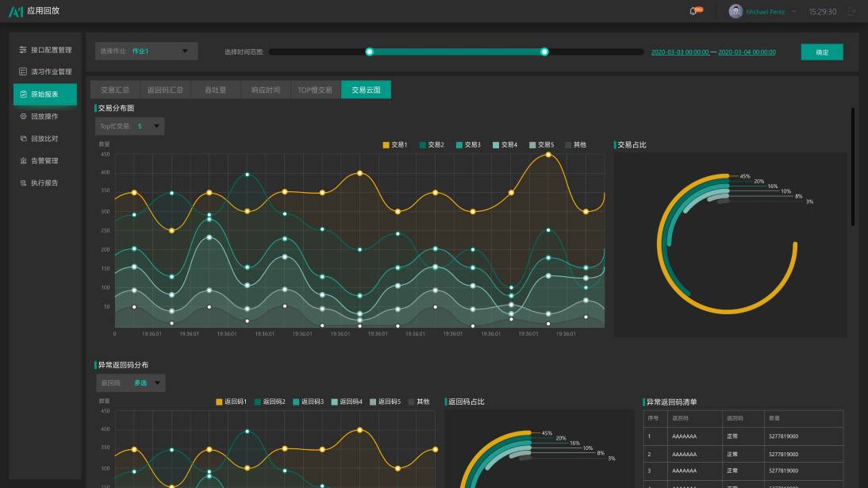The height and width of the screenshot is (488, 868).
Task: Open the 返回码汇总 tab
Action: point(165,90)
